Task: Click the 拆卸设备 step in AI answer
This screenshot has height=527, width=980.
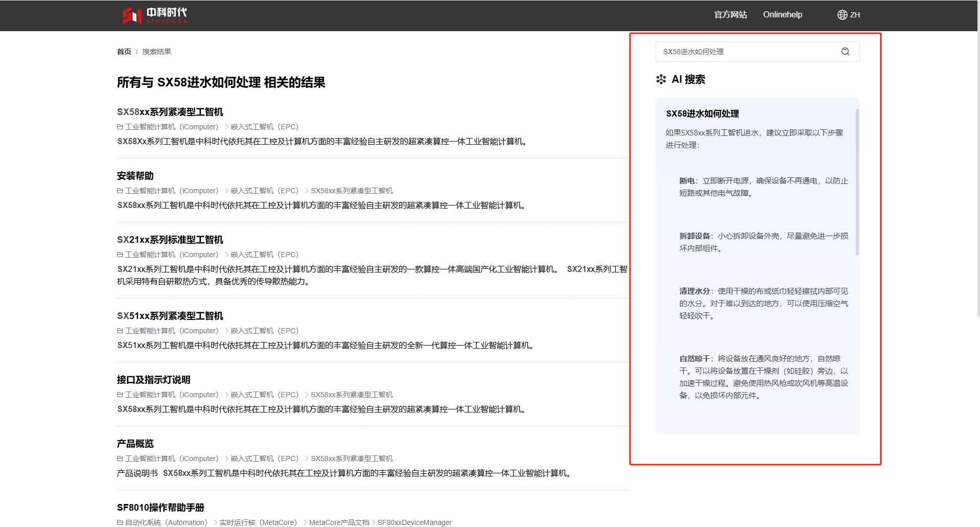Action: coord(763,242)
